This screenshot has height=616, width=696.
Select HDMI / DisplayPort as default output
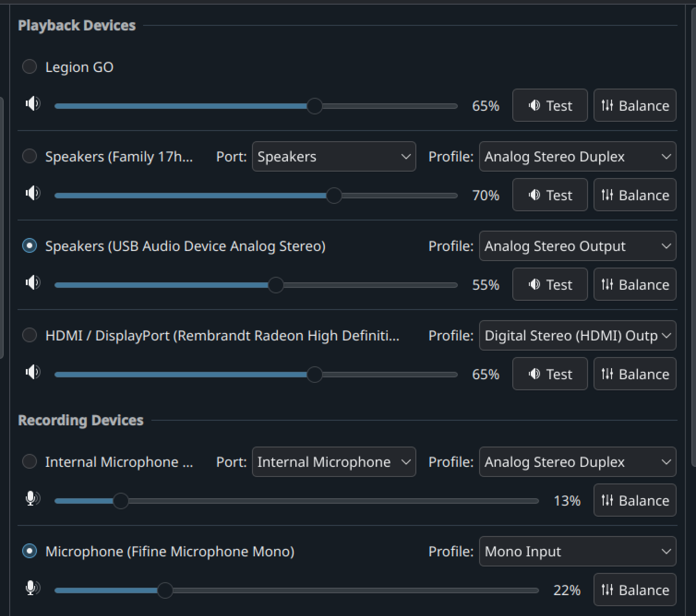pyautogui.click(x=30, y=335)
